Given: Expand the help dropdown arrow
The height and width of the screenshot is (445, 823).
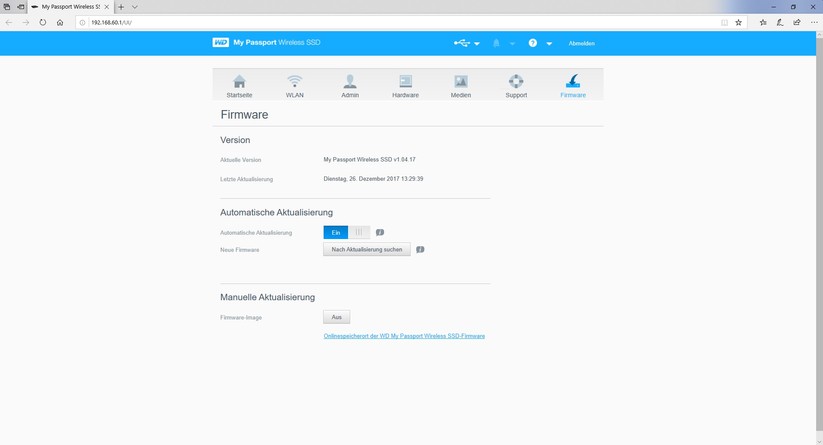Looking at the screenshot, I should click(549, 44).
